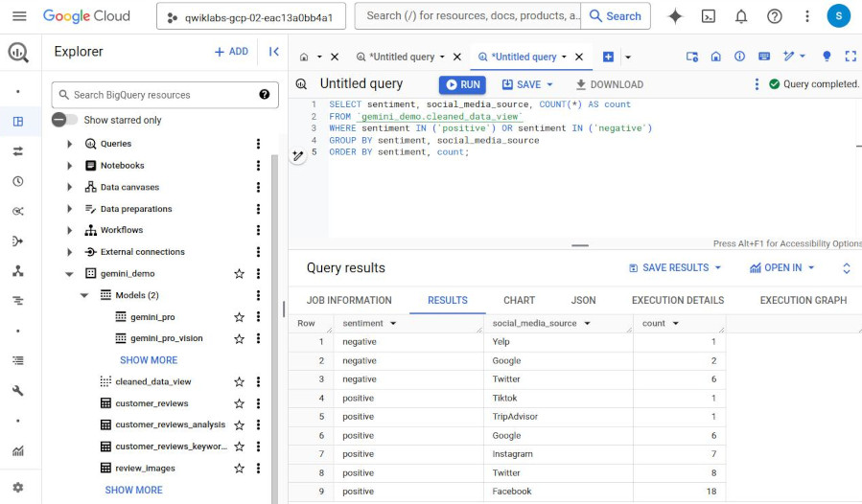The height and width of the screenshot is (504, 862).
Task: Open notifications bell
Action: [741, 16]
